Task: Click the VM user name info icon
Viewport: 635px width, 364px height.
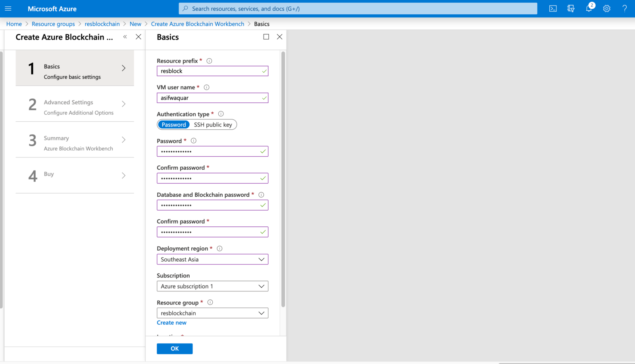Action: click(x=207, y=87)
